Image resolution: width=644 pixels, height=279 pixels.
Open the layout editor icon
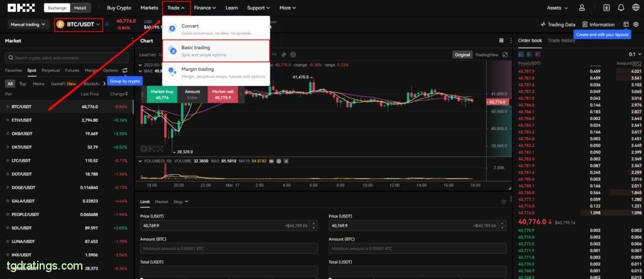tap(626, 25)
